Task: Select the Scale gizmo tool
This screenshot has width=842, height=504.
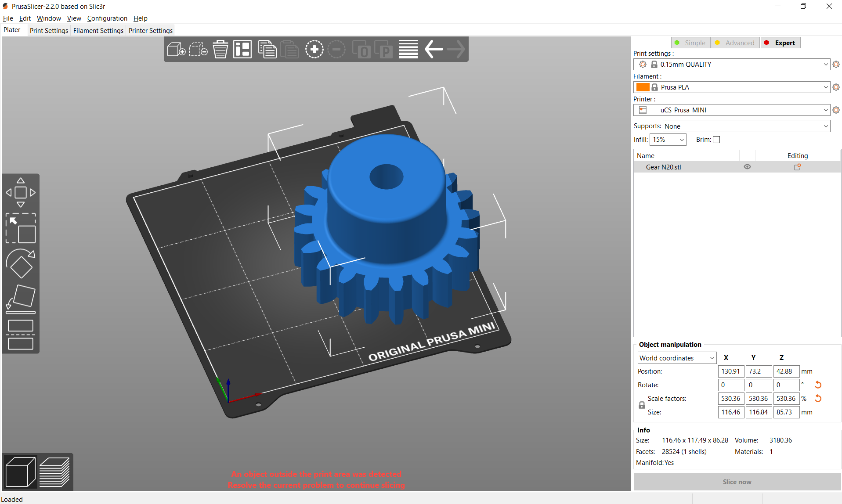Action: (x=21, y=228)
